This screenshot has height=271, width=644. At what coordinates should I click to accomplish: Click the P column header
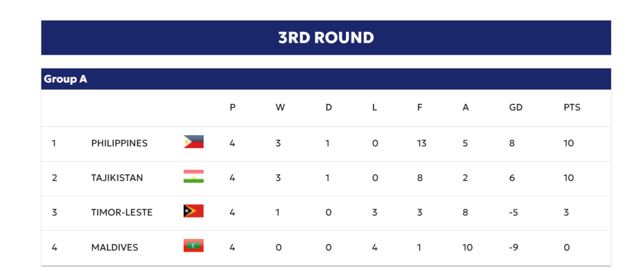[x=233, y=108]
